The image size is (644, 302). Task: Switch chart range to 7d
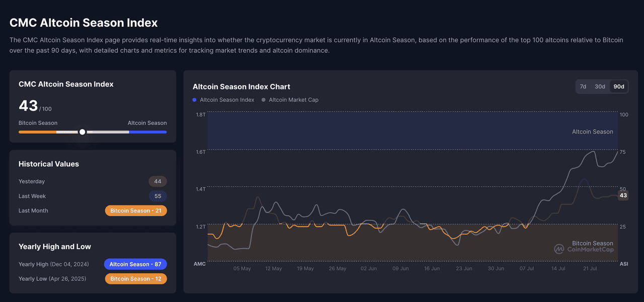pos(583,86)
